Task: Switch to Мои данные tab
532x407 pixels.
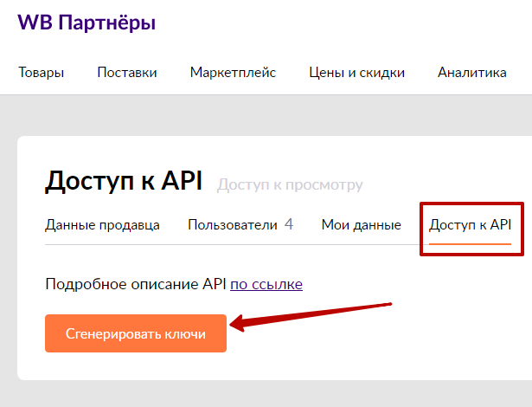Action: 362,225
